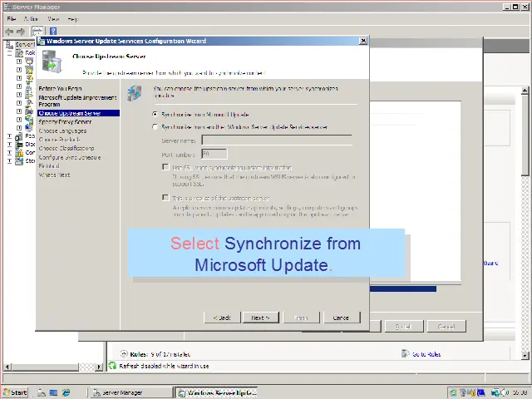Click the Diagnostics node icon in console tree

coord(19,145)
